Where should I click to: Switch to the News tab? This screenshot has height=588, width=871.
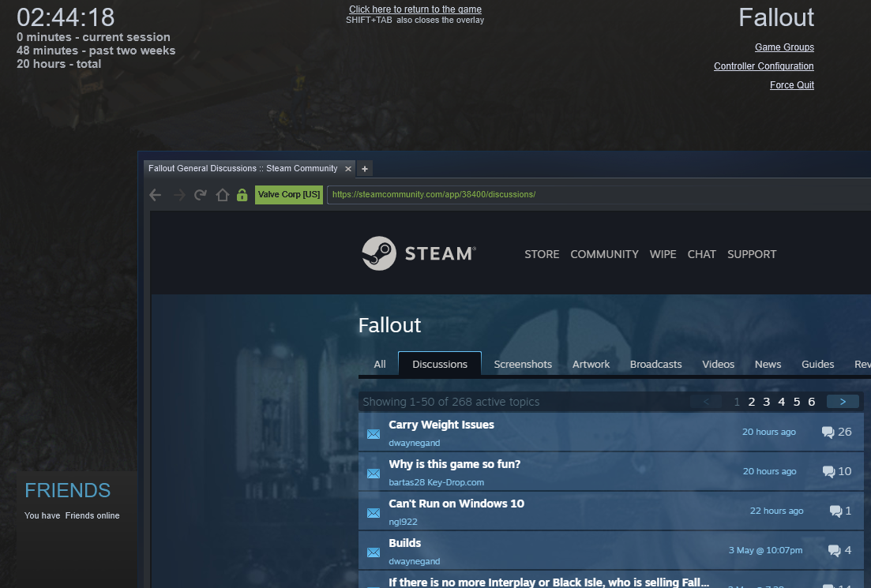[768, 364]
